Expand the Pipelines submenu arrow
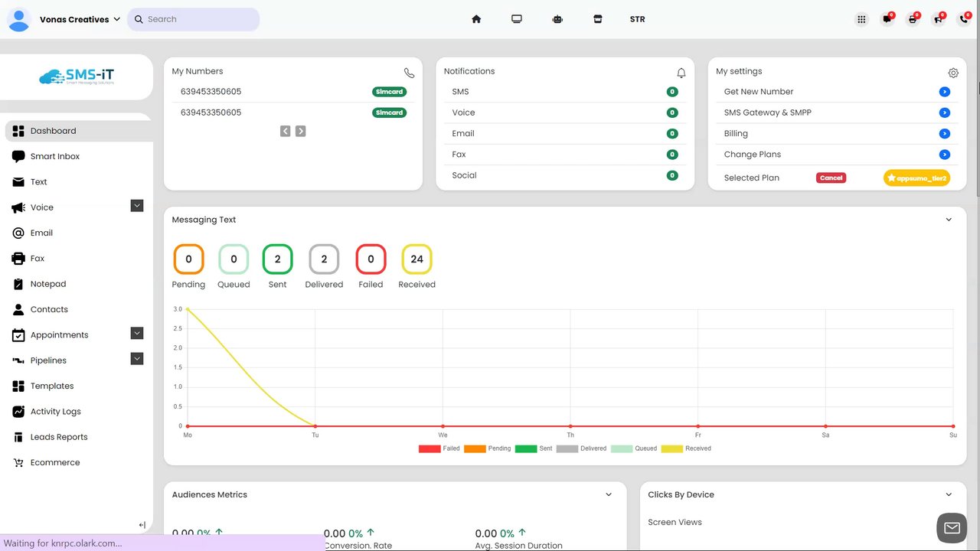This screenshot has width=980, height=551. (137, 359)
